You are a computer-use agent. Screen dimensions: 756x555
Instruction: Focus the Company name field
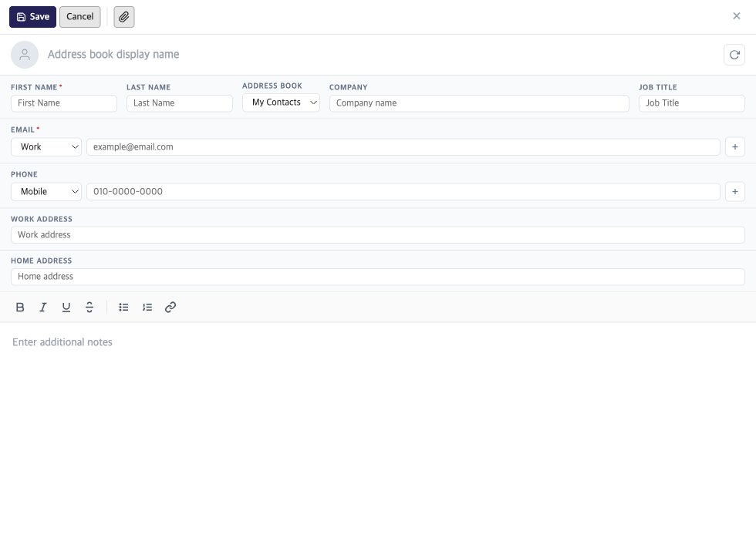click(479, 103)
